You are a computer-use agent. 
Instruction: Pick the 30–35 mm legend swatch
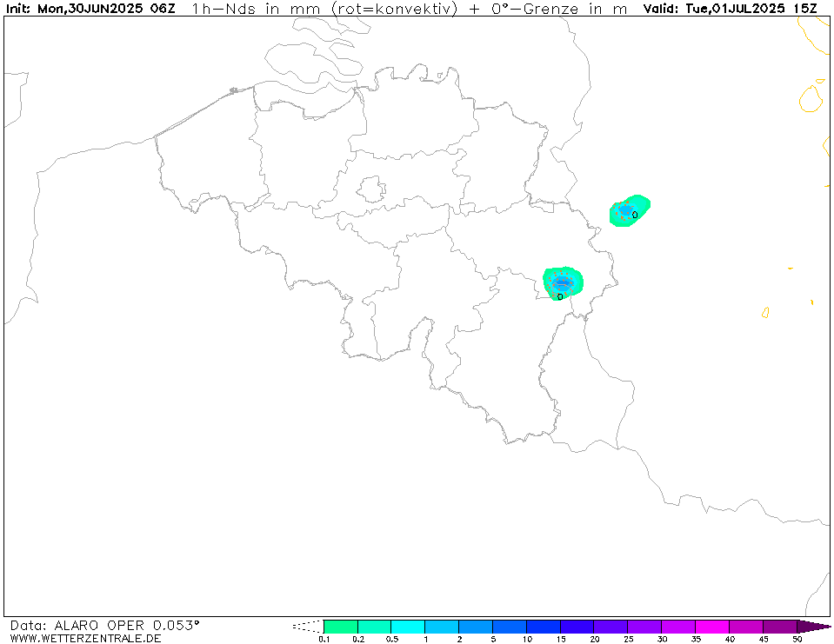pos(677,627)
